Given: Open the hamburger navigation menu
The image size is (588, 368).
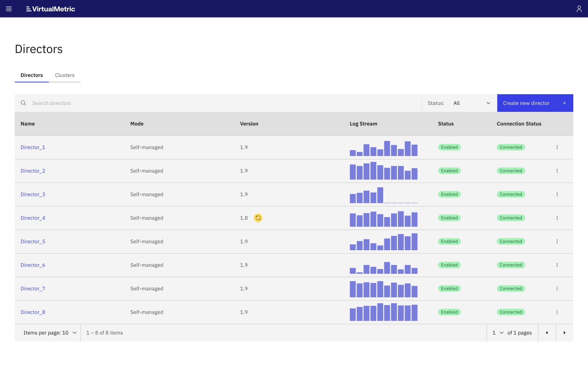Looking at the screenshot, I should click(x=9, y=9).
